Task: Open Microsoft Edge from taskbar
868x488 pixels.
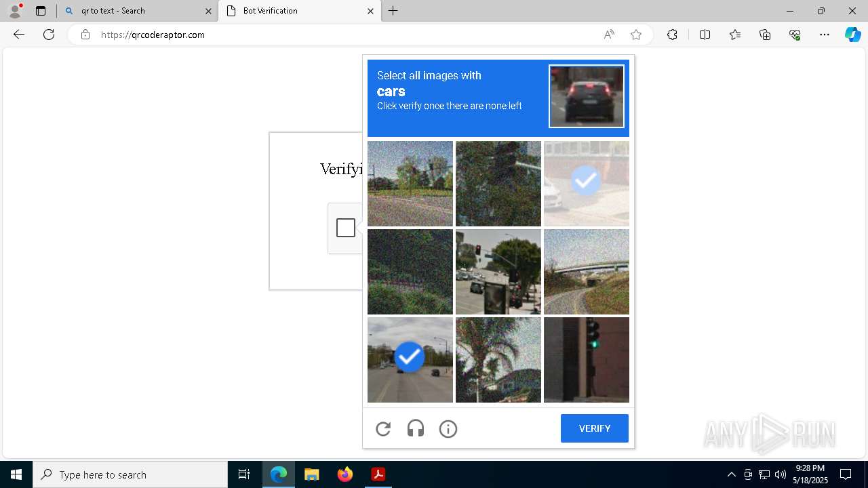Action: (279, 474)
